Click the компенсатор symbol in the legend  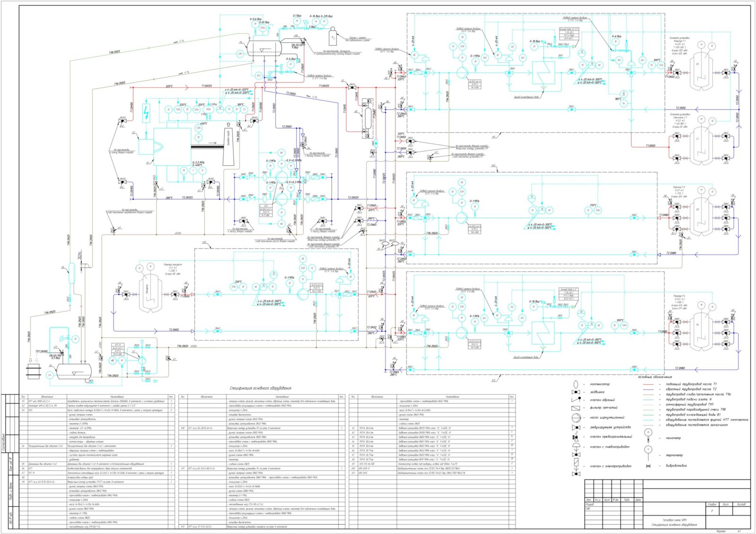[x=576, y=384]
